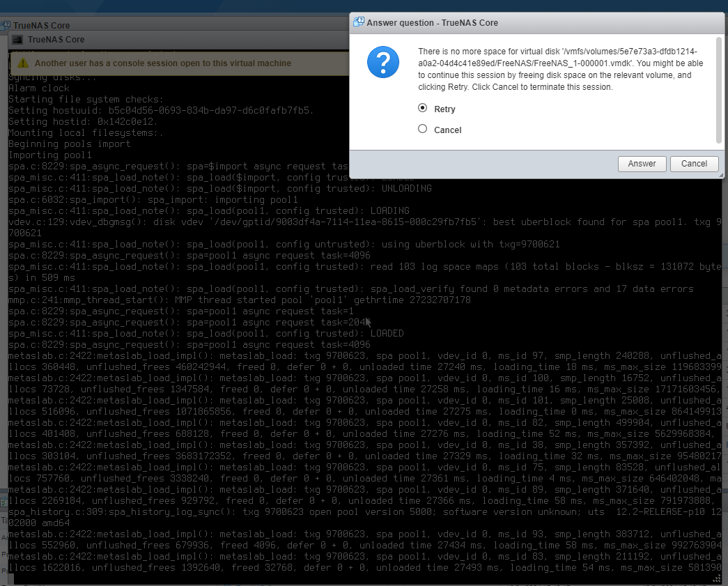Click the 'Mounting local filesystems' line
This screenshot has height=586, width=728.
click(86, 133)
